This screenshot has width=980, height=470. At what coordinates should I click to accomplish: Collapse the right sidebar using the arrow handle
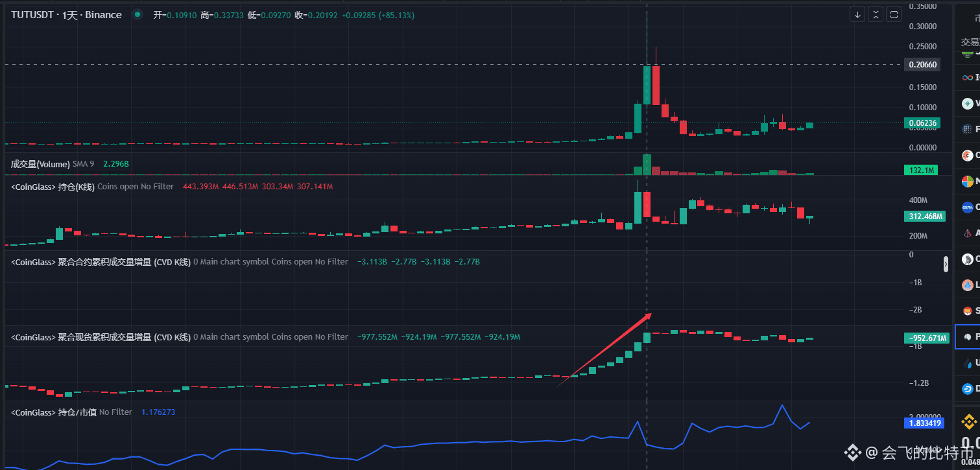tap(946, 263)
